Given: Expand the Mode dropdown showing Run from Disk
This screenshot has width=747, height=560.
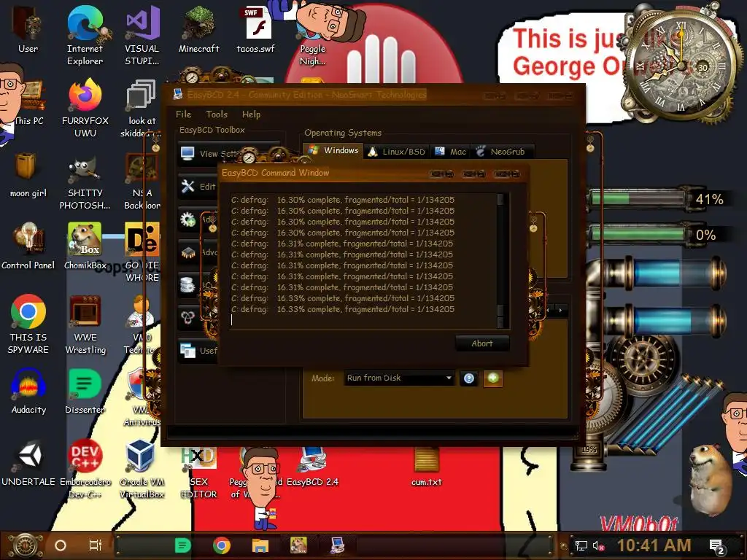Looking at the screenshot, I should 398,378.
